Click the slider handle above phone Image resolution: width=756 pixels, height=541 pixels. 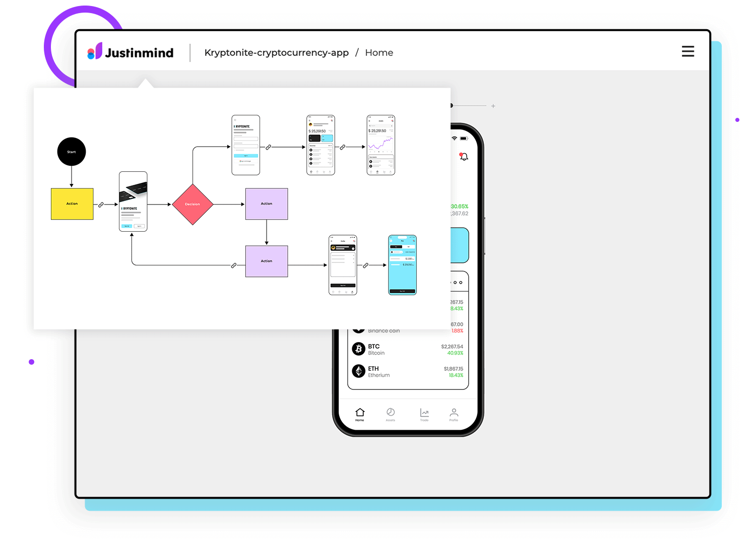tap(452, 106)
